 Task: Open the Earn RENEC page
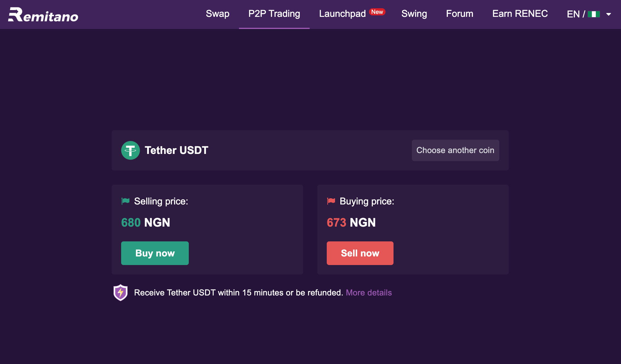[x=520, y=14]
